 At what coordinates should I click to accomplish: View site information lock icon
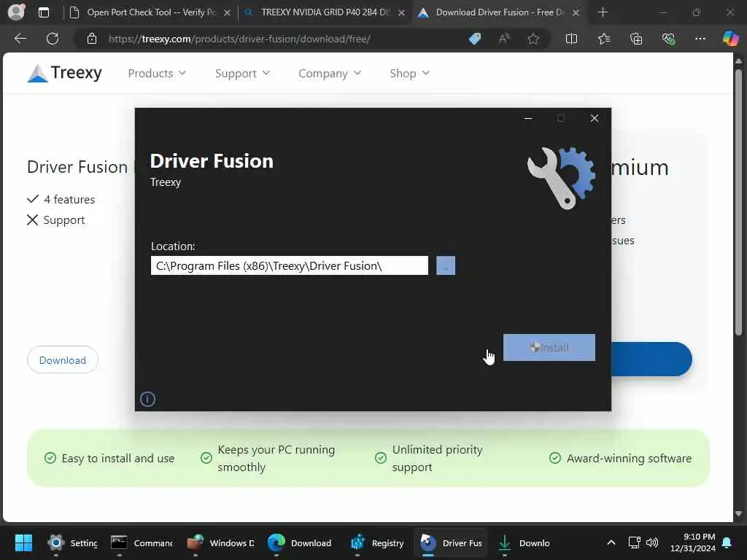point(92,39)
